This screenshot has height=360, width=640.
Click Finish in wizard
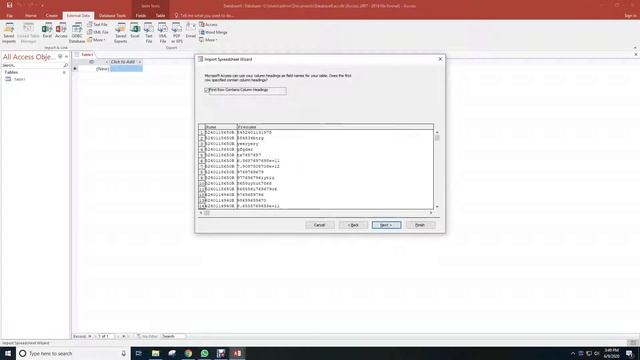420,225
